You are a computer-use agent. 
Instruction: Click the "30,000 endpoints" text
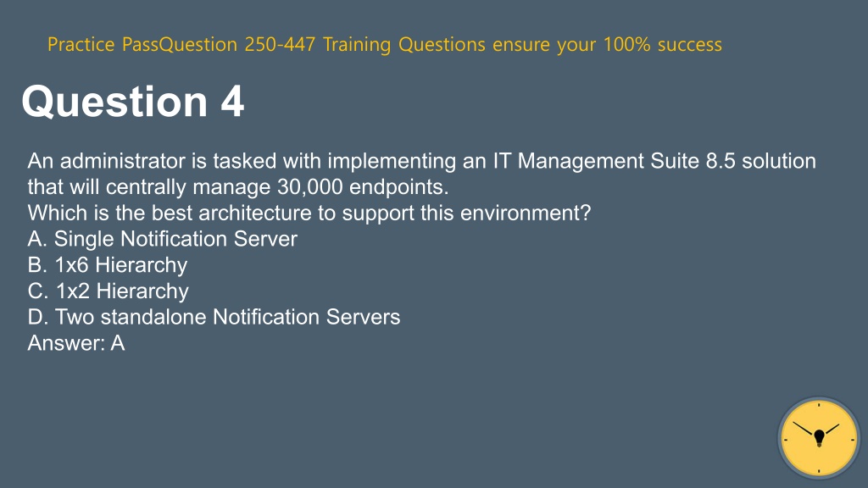363,187
